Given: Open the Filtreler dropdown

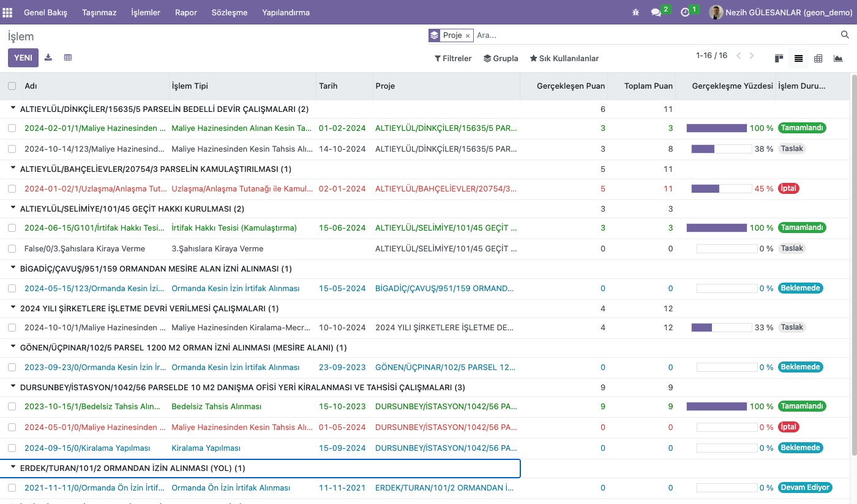Looking at the screenshot, I should pyautogui.click(x=453, y=59).
